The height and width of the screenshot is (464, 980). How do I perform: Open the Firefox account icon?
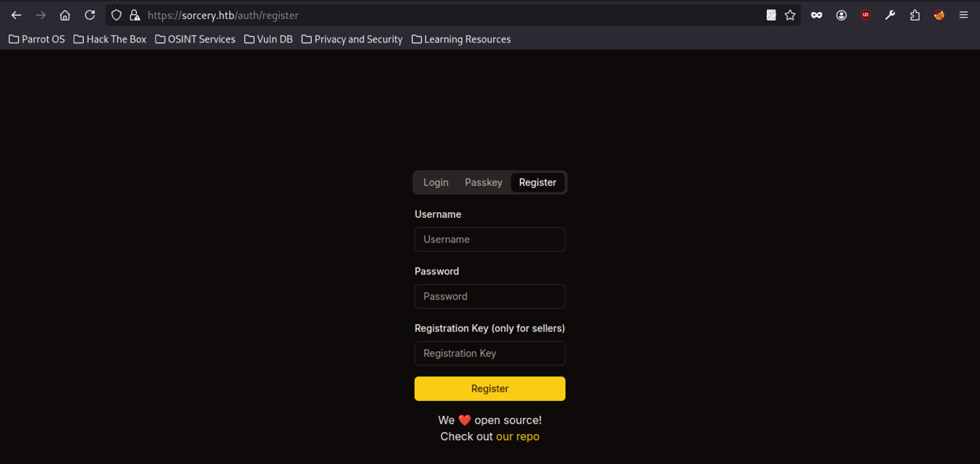tap(841, 15)
